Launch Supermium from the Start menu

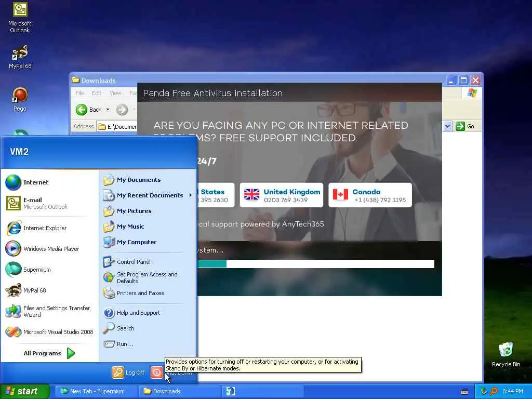[49, 270]
